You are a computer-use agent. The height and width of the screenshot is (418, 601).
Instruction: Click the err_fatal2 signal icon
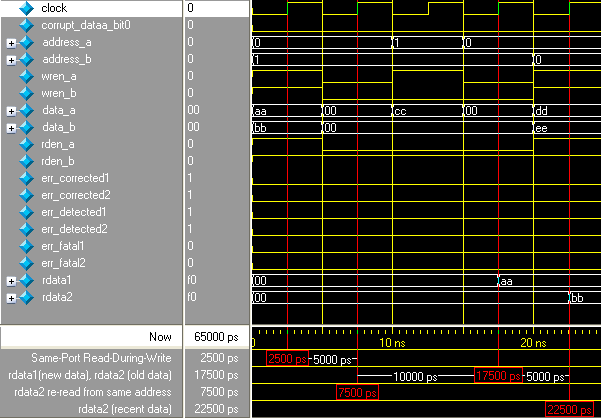point(27,263)
